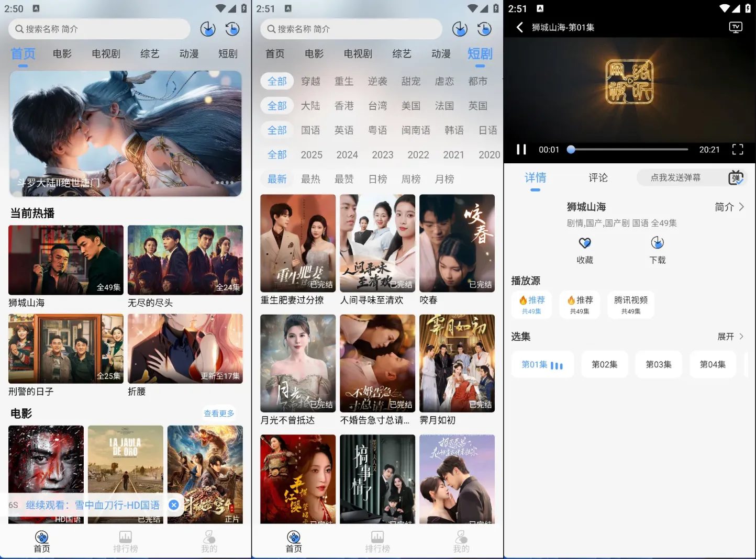
Task: Switch to 动漫 tab in middle screen
Action: coord(441,53)
